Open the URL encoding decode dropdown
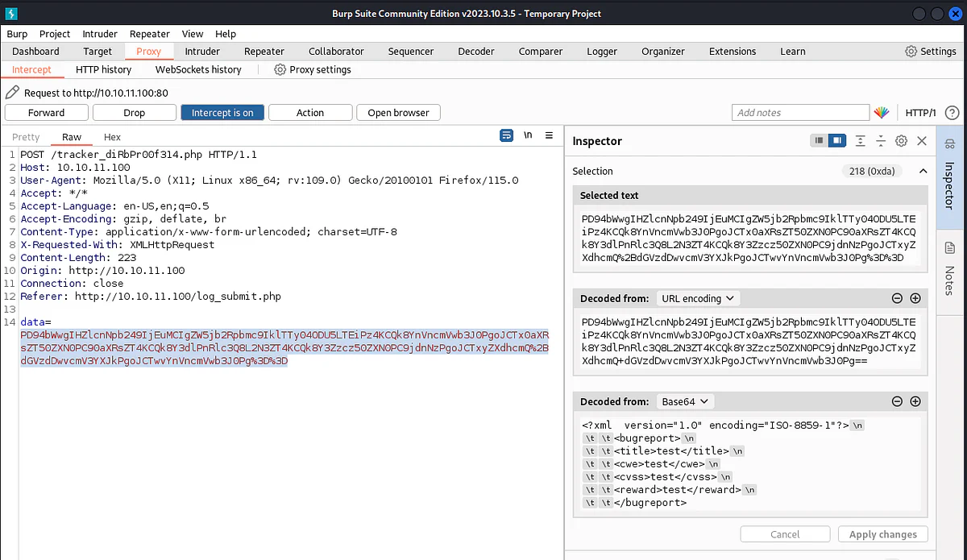This screenshot has width=967, height=560. [699, 298]
